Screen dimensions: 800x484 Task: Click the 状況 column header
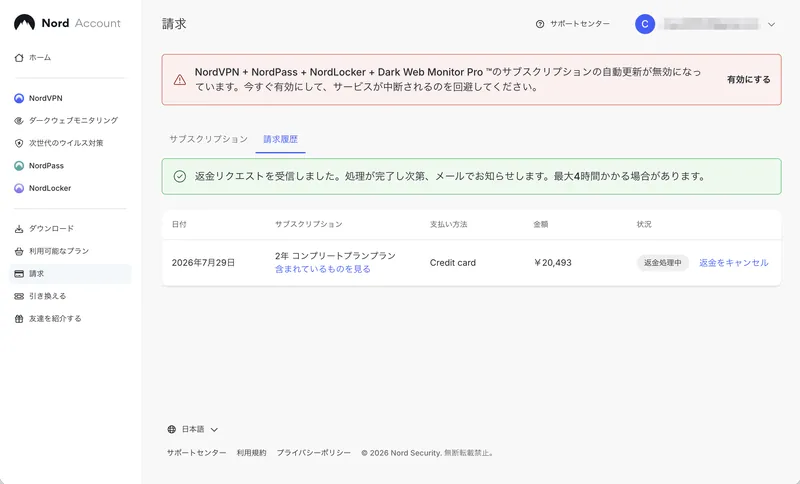point(644,224)
